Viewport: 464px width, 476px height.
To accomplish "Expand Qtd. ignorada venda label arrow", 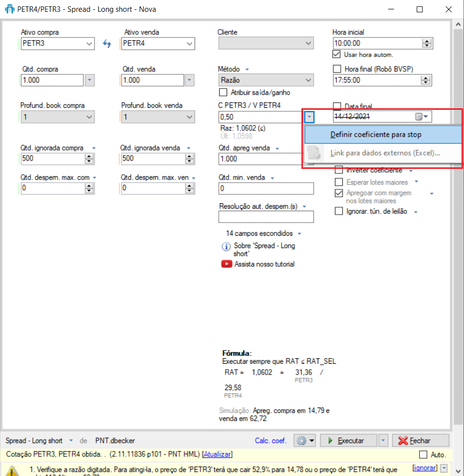I will click(x=189, y=148).
